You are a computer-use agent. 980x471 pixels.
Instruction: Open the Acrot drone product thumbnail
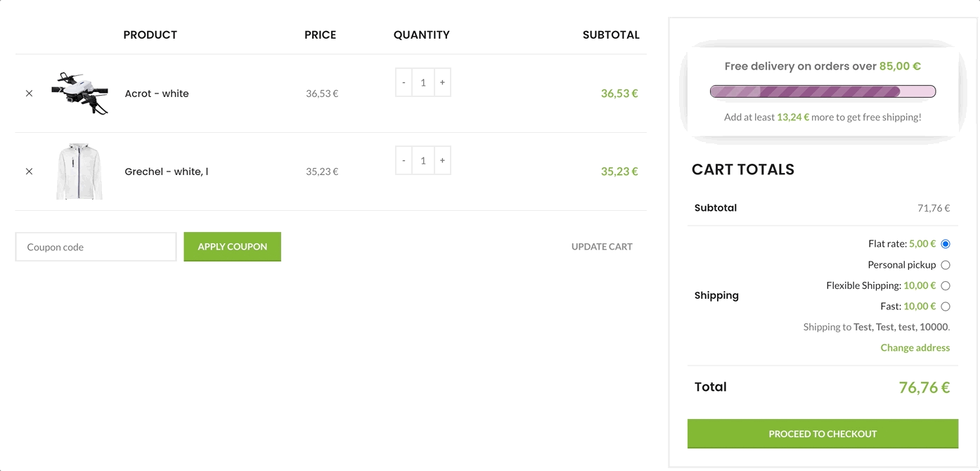pos(79,93)
